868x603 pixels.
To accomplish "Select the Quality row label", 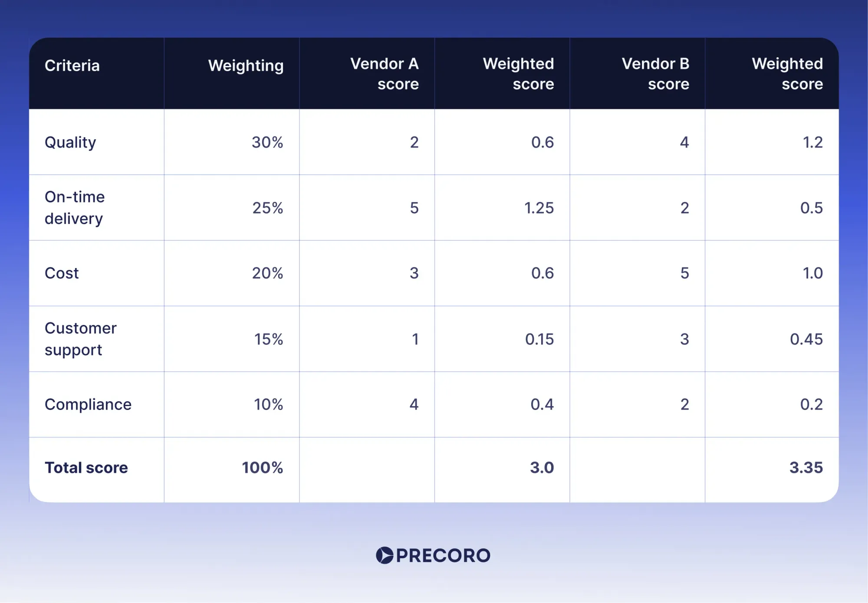I will point(70,142).
